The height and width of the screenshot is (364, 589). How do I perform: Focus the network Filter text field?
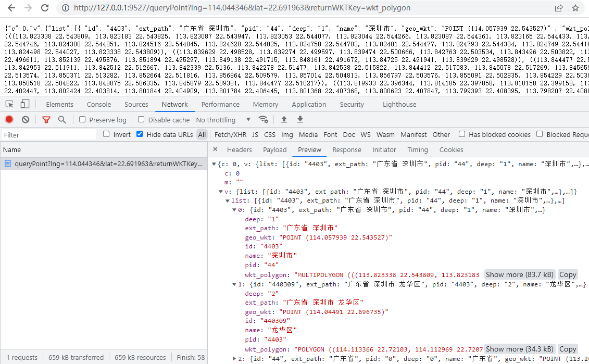pos(49,135)
